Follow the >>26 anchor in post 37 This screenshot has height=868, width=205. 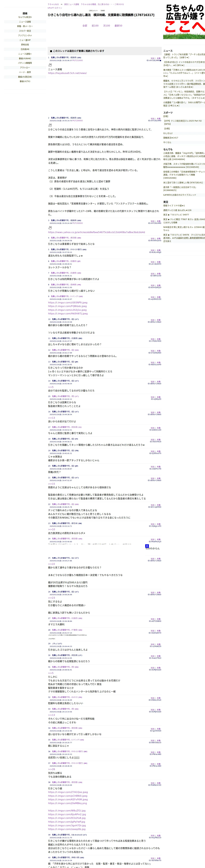[x=51, y=769]
